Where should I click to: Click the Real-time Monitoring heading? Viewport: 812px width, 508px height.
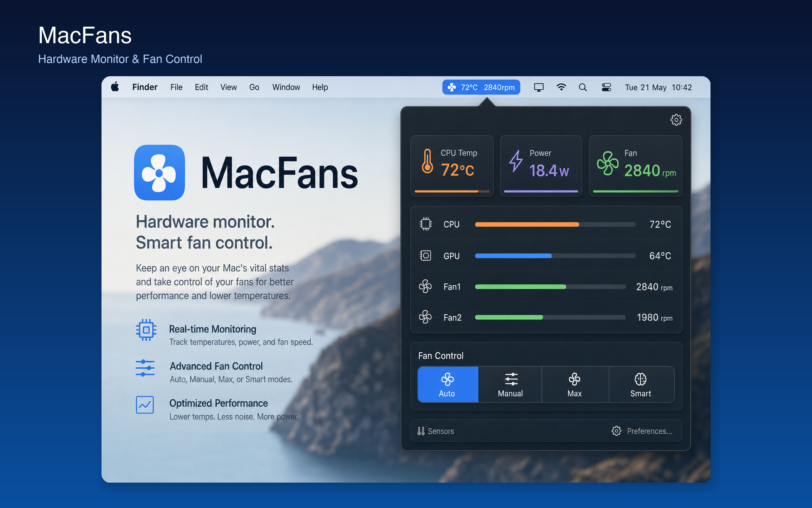(213, 329)
